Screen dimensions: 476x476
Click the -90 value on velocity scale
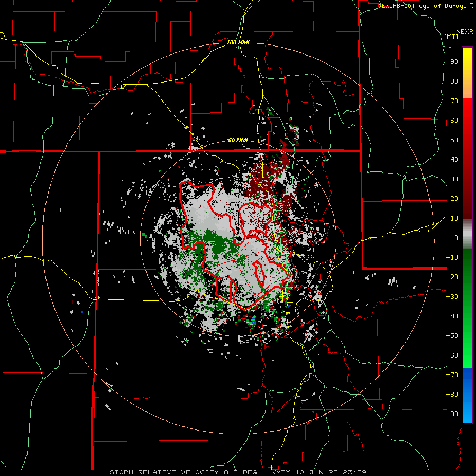coord(452,414)
